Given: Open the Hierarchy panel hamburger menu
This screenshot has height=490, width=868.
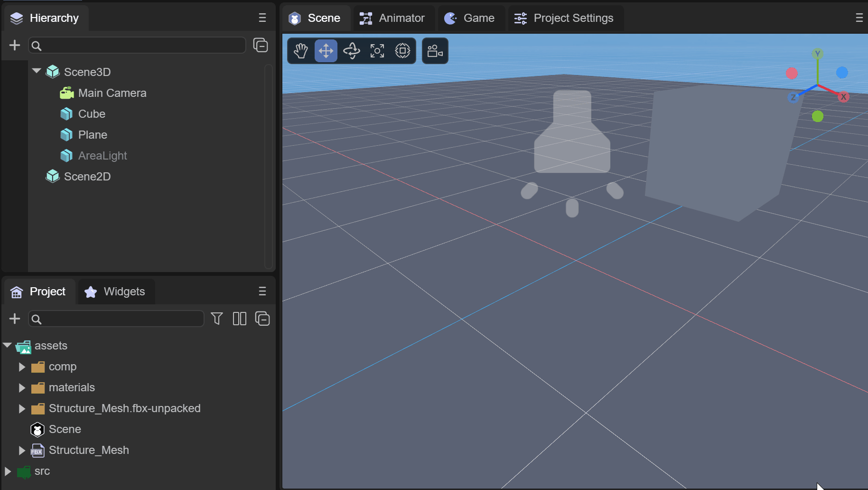Looking at the screenshot, I should click(262, 18).
